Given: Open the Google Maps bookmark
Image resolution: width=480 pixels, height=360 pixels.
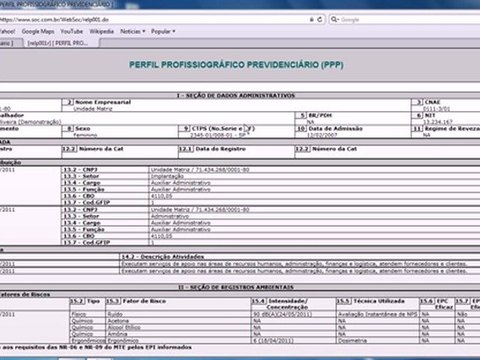Looking at the screenshot, I should [38, 31].
